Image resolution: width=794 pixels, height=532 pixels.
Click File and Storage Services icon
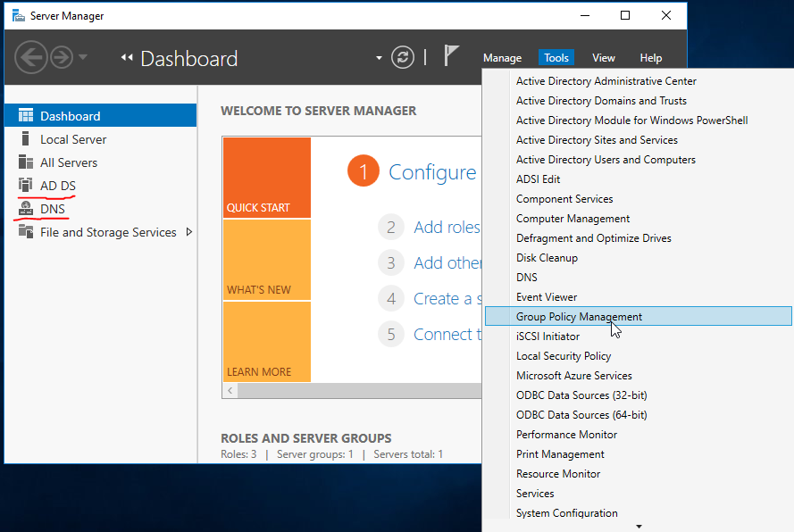click(25, 232)
